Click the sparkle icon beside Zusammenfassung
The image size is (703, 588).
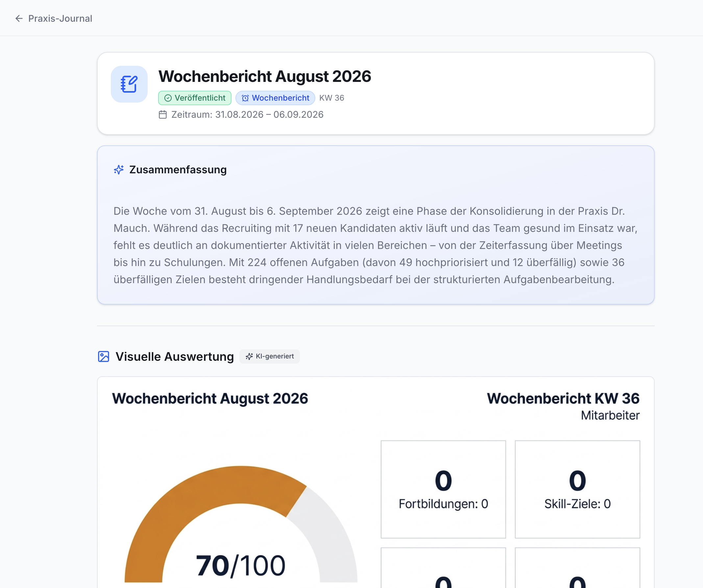119,170
